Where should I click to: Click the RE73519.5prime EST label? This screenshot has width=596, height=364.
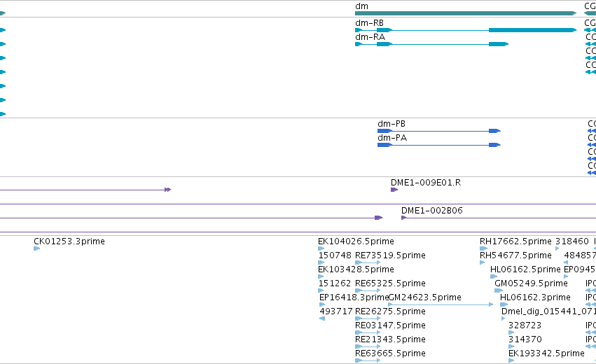(x=390, y=255)
